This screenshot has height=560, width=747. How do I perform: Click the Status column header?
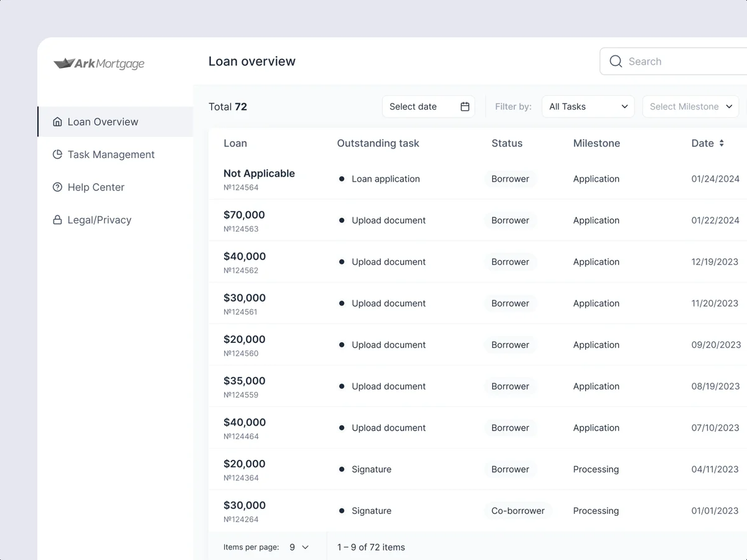(x=507, y=143)
